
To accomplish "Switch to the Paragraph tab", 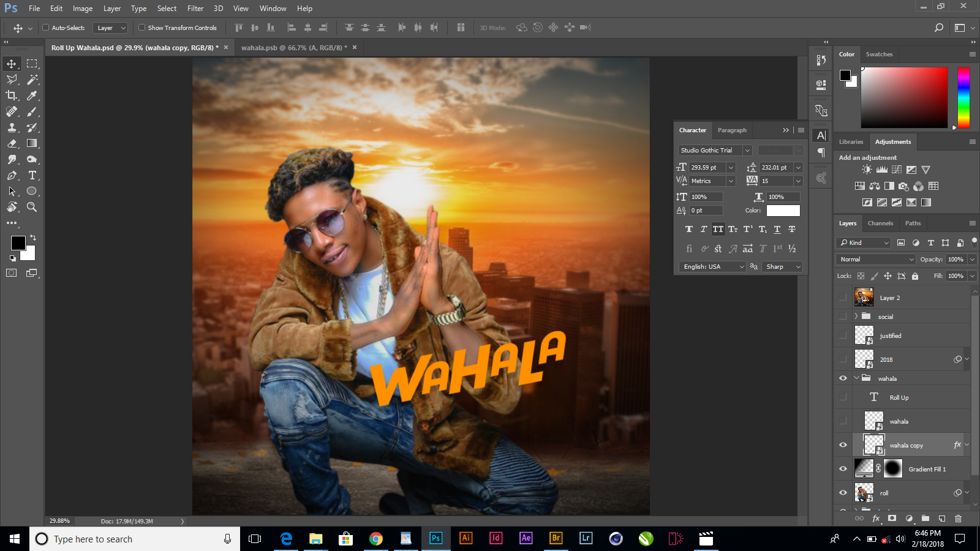I will coord(732,130).
